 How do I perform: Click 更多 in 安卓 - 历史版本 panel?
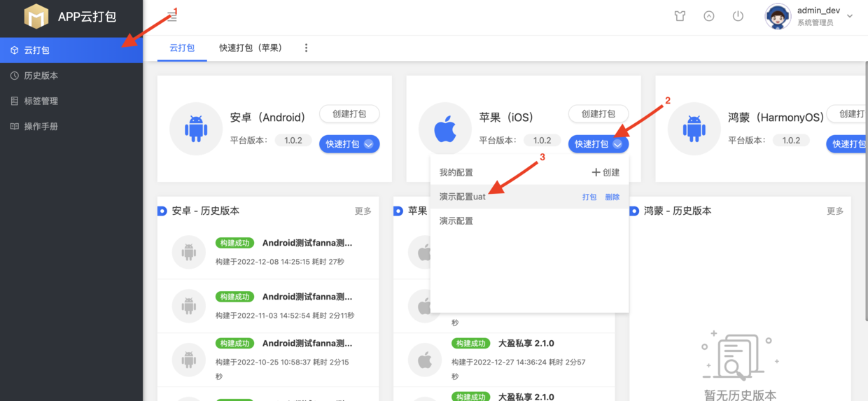363,211
